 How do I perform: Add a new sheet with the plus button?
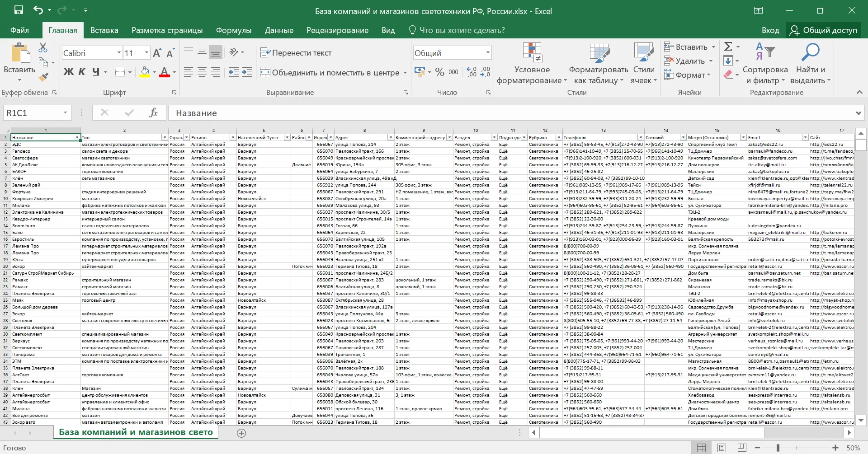pos(241,433)
